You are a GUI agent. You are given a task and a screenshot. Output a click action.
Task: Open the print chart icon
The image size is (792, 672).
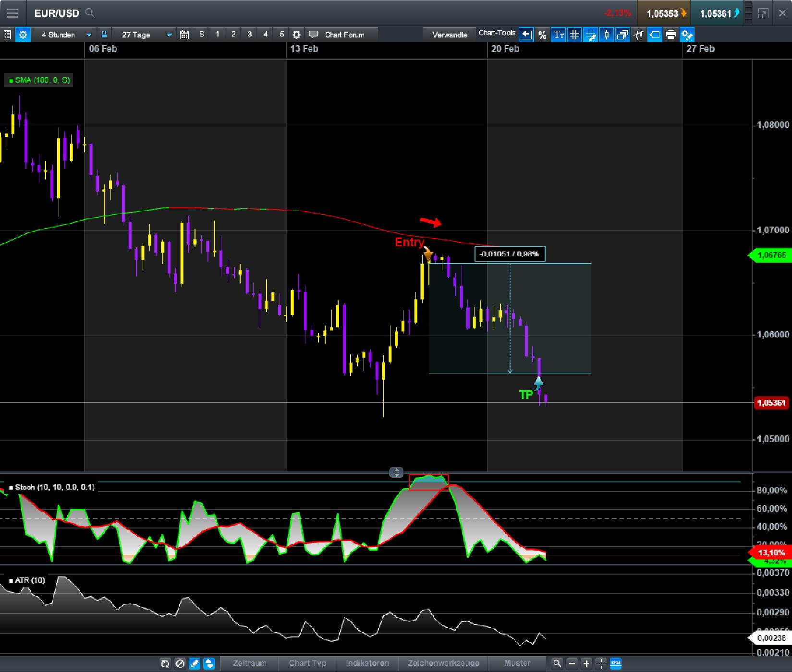[671, 34]
